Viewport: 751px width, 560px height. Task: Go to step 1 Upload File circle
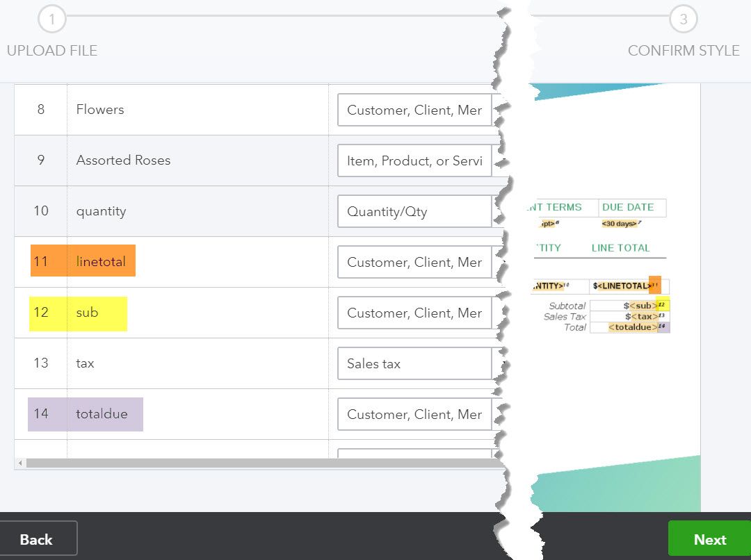click(51, 19)
